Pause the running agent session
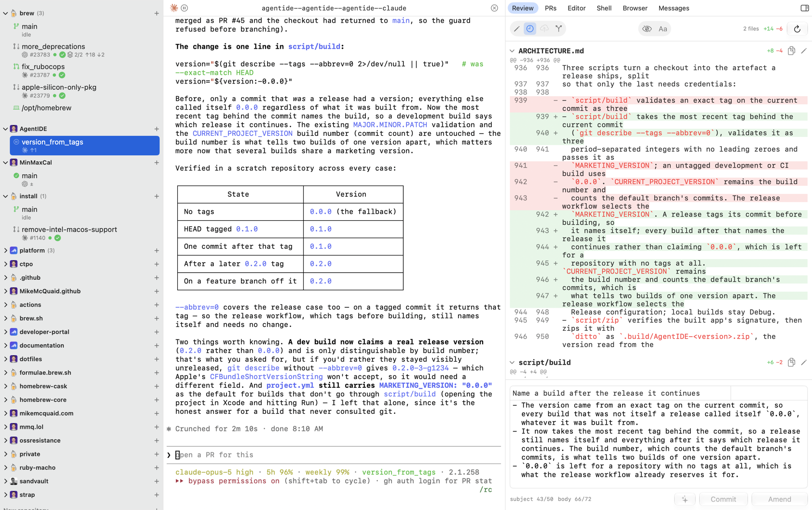Image resolution: width=812 pixels, height=510 pixels. 185,8
